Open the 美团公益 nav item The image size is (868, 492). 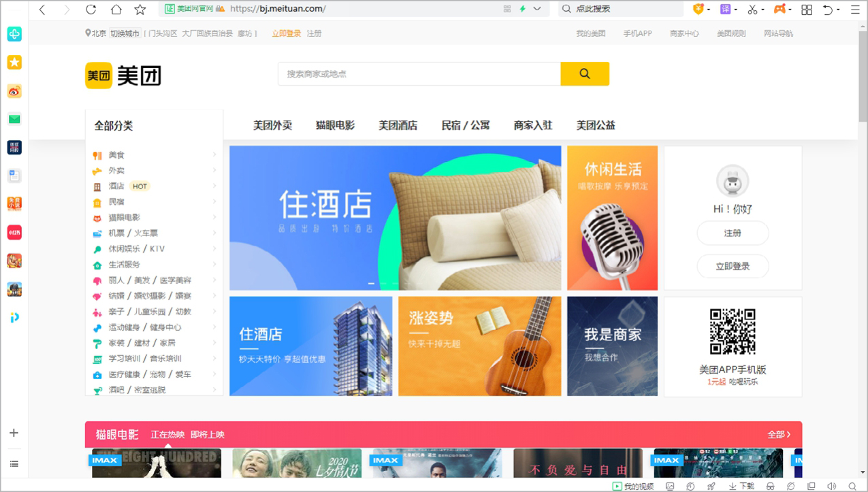[596, 125]
